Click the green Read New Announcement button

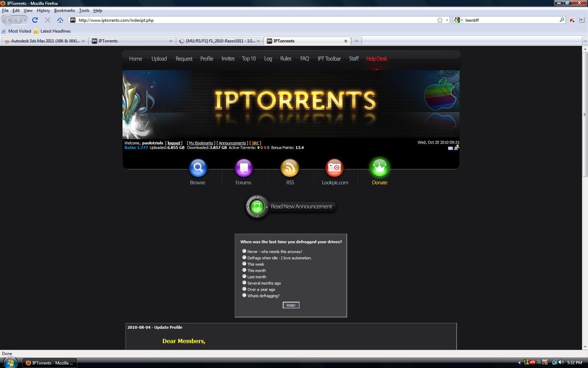point(291,206)
